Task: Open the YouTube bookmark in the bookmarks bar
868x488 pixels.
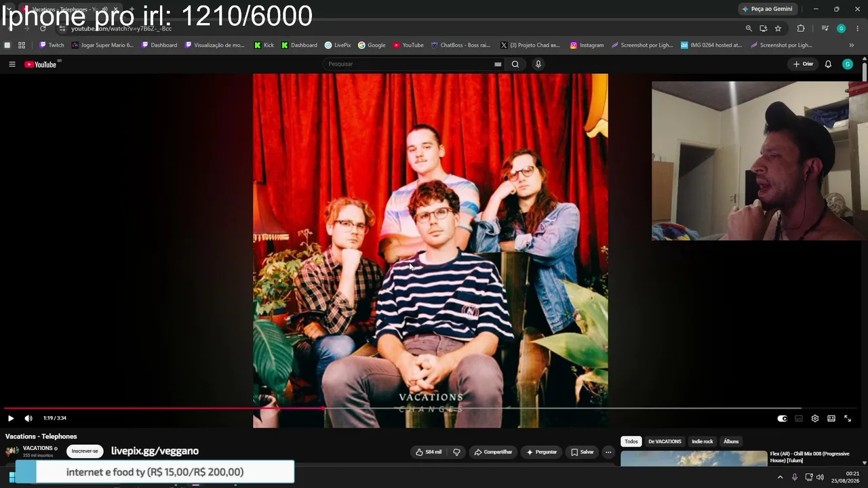Action: (408, 45)
